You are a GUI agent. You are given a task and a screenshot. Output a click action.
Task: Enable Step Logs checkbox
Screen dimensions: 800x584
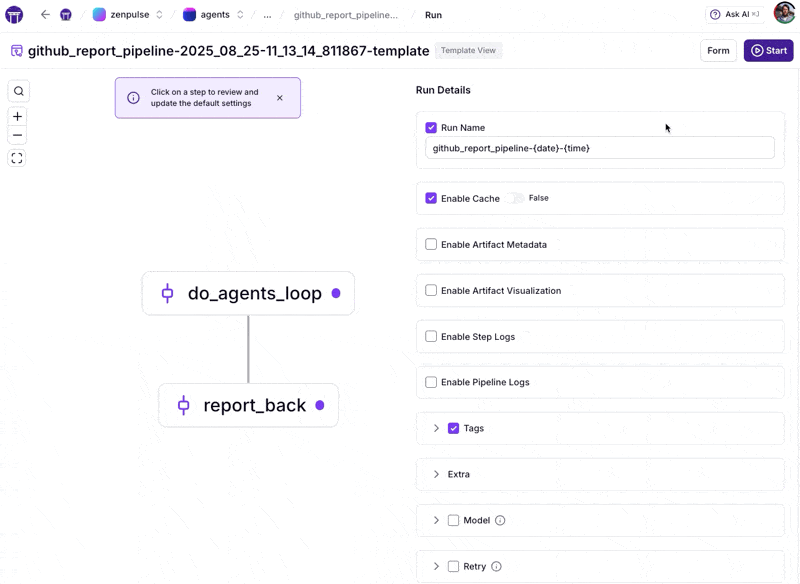tap(431, 336)
